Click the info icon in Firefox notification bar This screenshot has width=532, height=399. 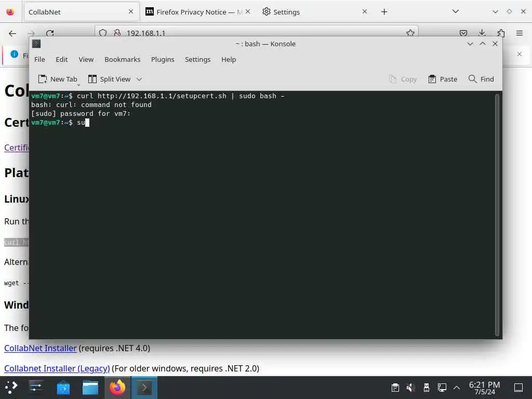click(14, 54)
